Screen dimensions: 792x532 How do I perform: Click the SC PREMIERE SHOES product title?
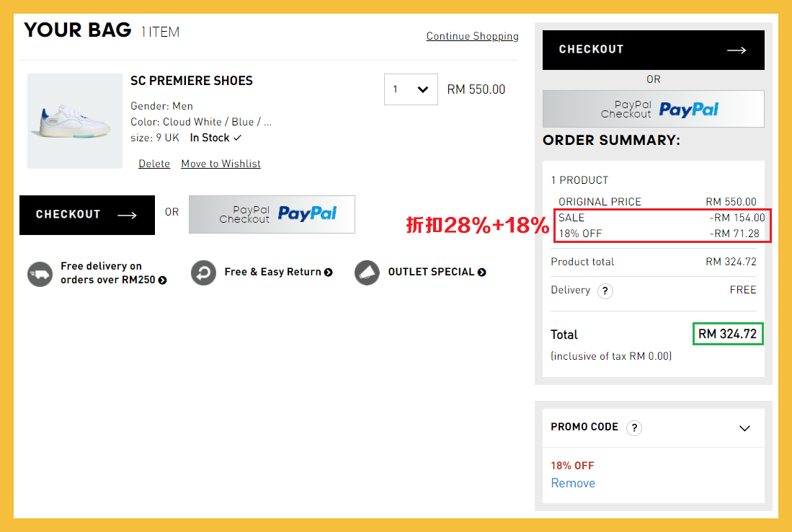pyautogui.click(x=192, y=81)
